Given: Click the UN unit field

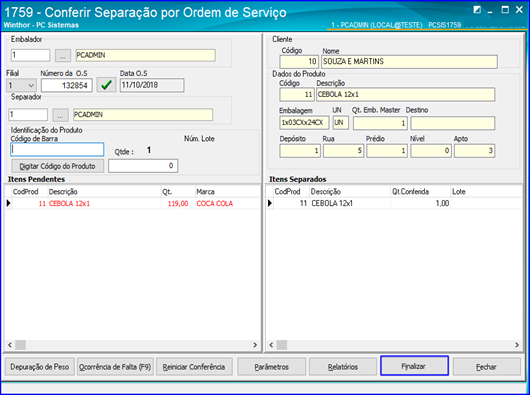Looking at the screenshot, I should pyautogui.click(x=341, y=123).
